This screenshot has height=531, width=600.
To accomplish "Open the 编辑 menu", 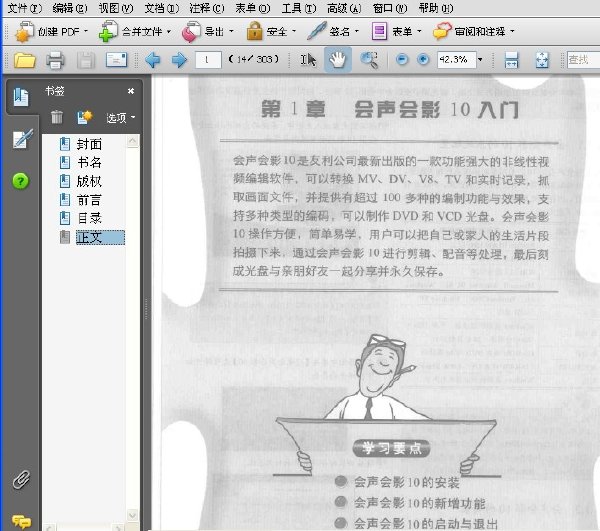I will (x=70, y=8).
